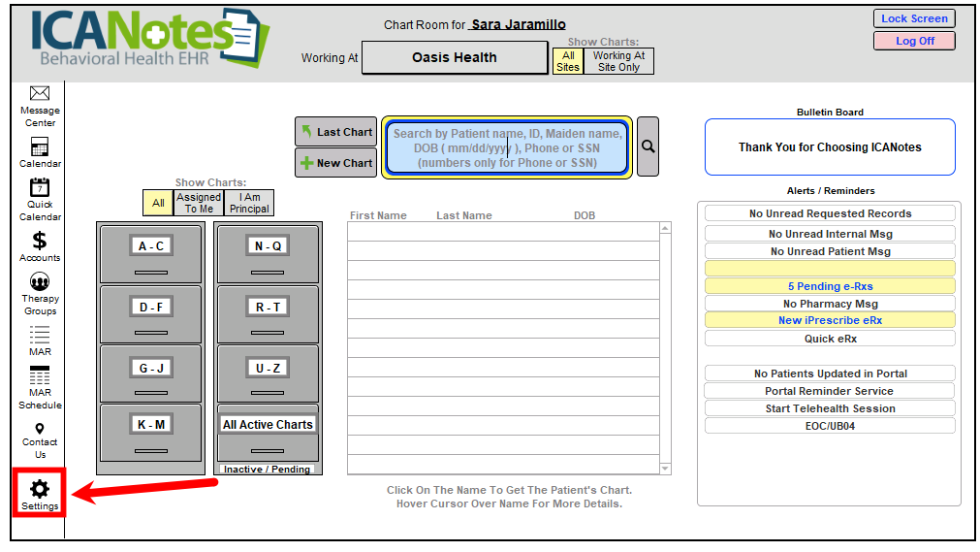This screenshot has height=552, width=980.
Task: Open MAR Schedule icon
Action: pyautogui.click(x=40, y=376)
